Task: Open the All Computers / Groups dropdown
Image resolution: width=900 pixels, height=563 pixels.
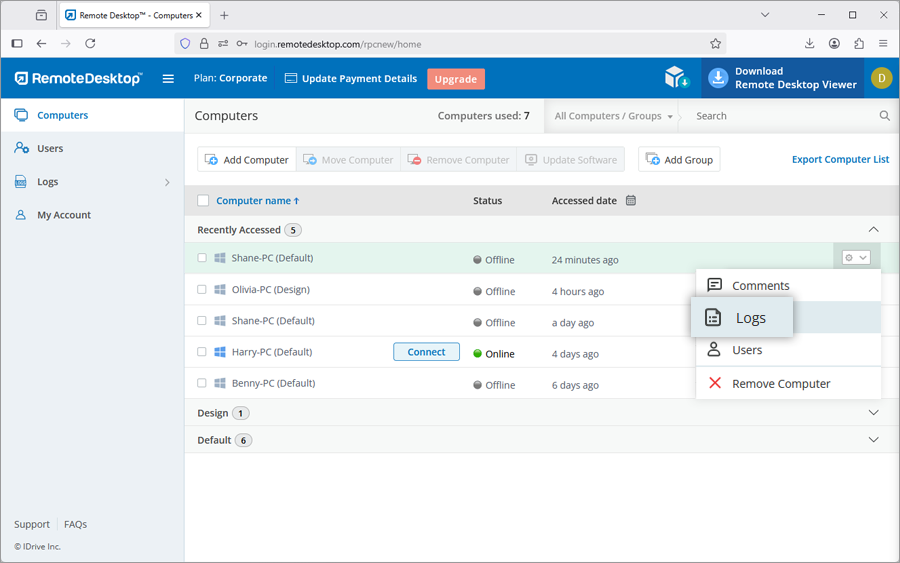Action: click(x=613, y=116)
